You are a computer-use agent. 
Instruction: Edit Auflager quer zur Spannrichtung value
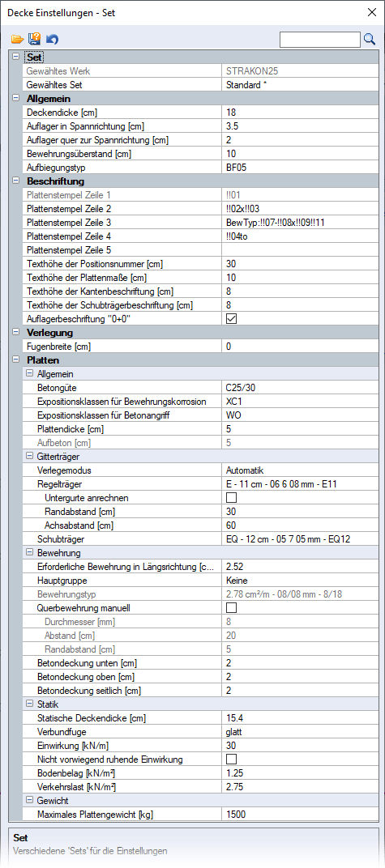tap(298, 140)
